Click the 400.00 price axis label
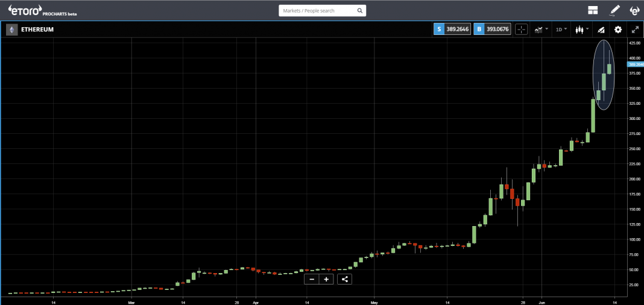The image size is (644, 305). [x=634, y=58]
